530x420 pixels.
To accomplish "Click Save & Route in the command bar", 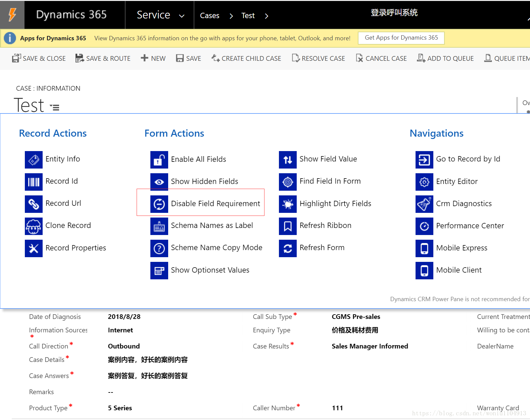I will pyautogui.click(x=103, y=58).
